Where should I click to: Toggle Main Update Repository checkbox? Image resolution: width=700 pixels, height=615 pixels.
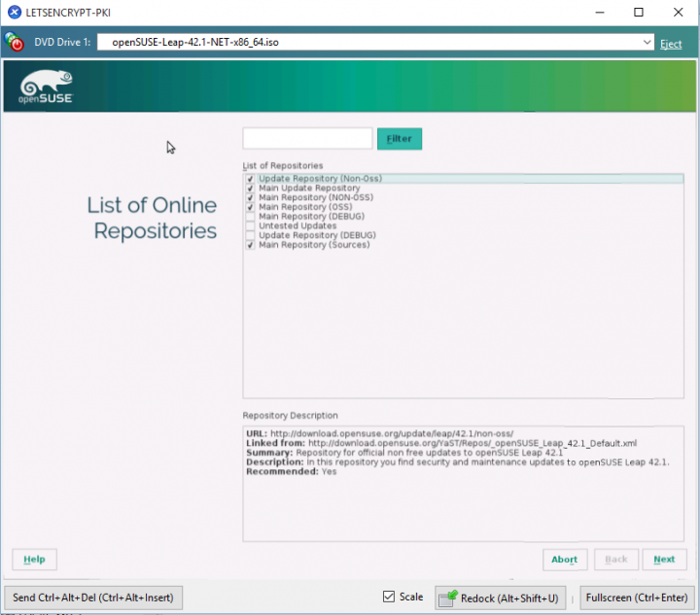(x=251, y=188)
